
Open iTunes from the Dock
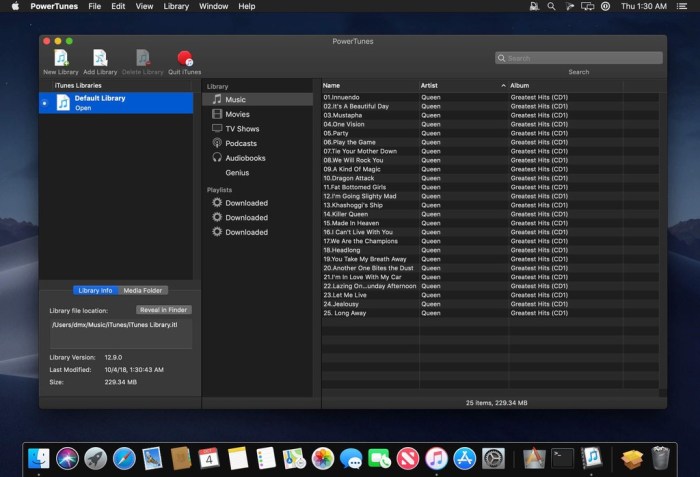tap(436, 458)
